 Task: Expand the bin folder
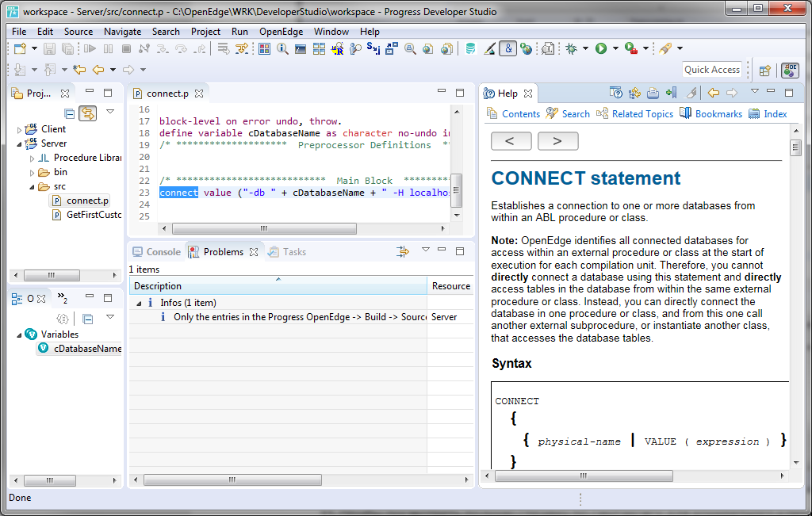(32, 173)
